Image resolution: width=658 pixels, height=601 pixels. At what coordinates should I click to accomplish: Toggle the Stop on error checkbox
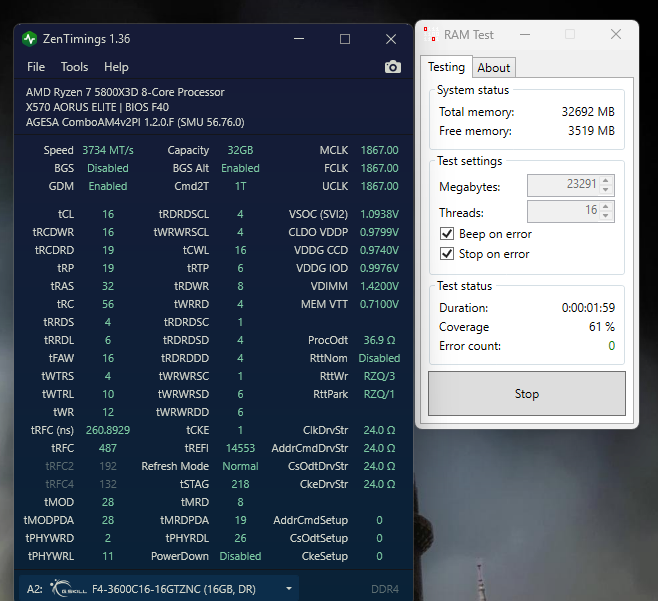click(447, 254)
